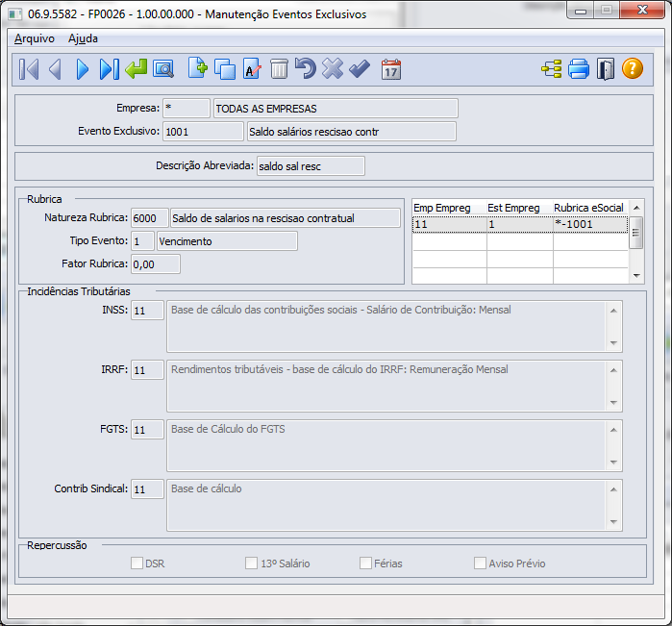672x626 pixels.
Task: Click the IRRF code field
Action: [147, 370]
